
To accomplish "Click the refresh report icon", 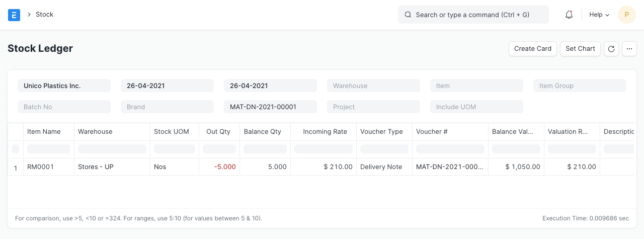I will (x=611, y=49).
